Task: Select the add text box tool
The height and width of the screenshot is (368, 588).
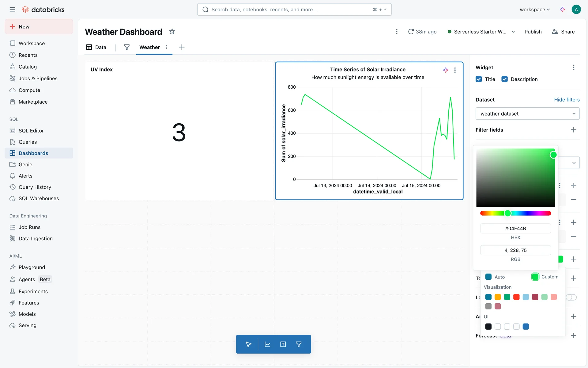Action: click(283, 344)
